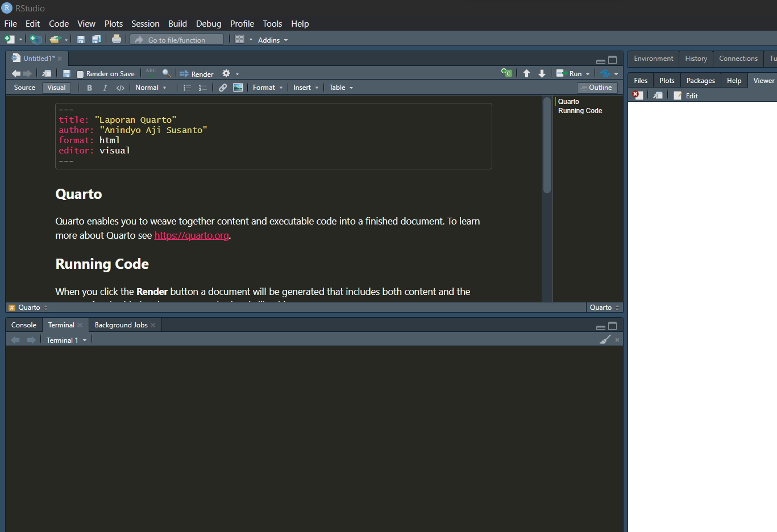Image resolution: width=777 pixels, height=532 pixels.
Task: Save the Untitled1 document in editor toolbar
Action: [67, 73]
